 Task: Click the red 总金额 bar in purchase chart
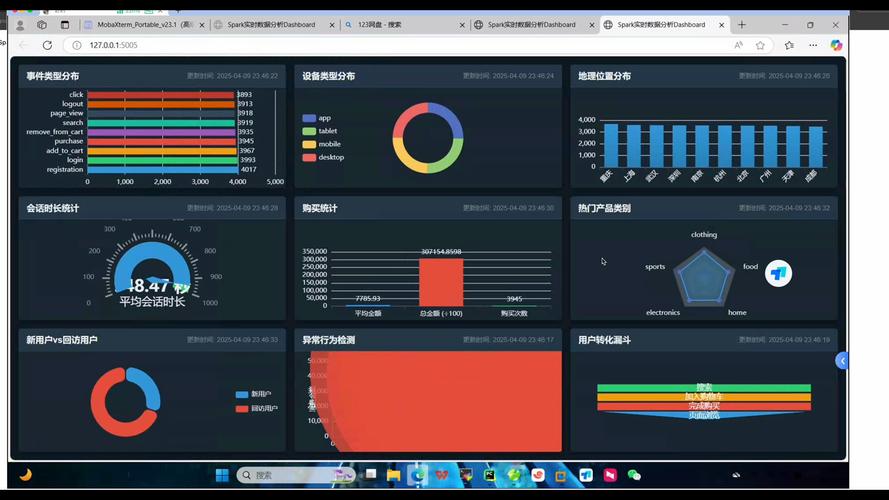click(441, 282)
